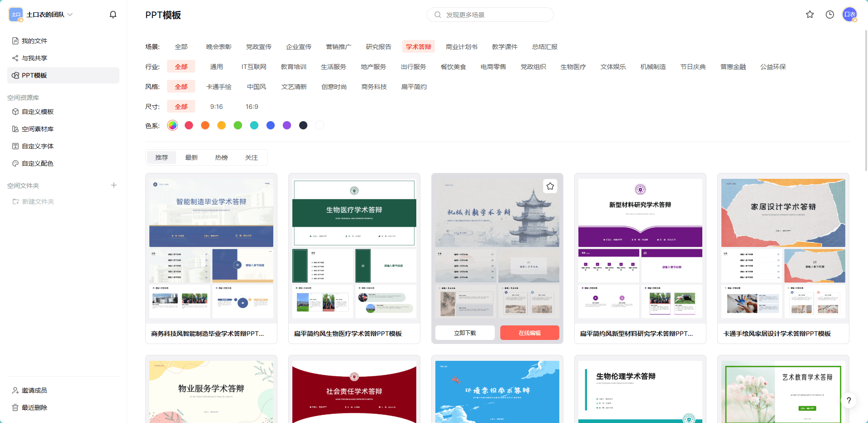Open 我的文件 in sidebar
Screen dimensions: 868x423
tap(63, 41)
